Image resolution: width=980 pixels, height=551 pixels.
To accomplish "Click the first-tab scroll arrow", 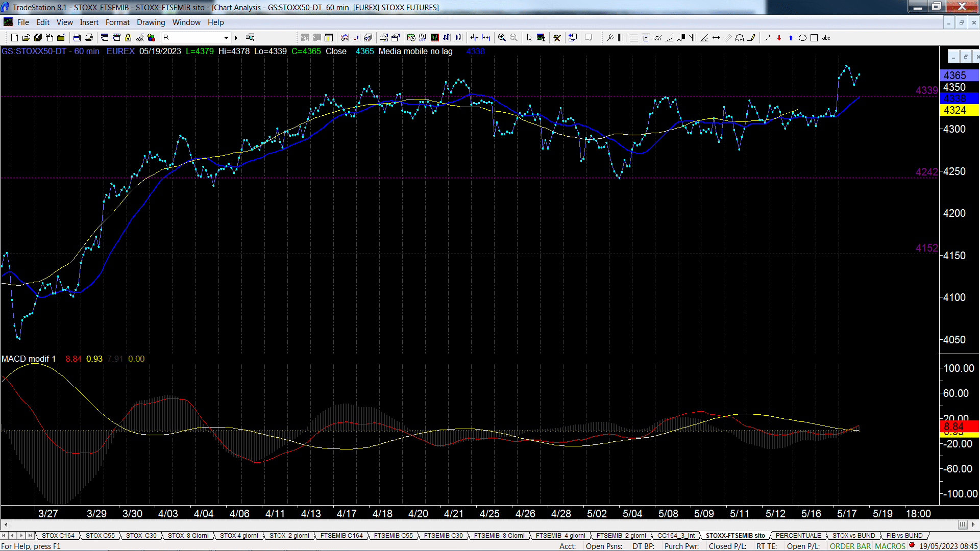I will pyautogui.click(x=5, y=536).
